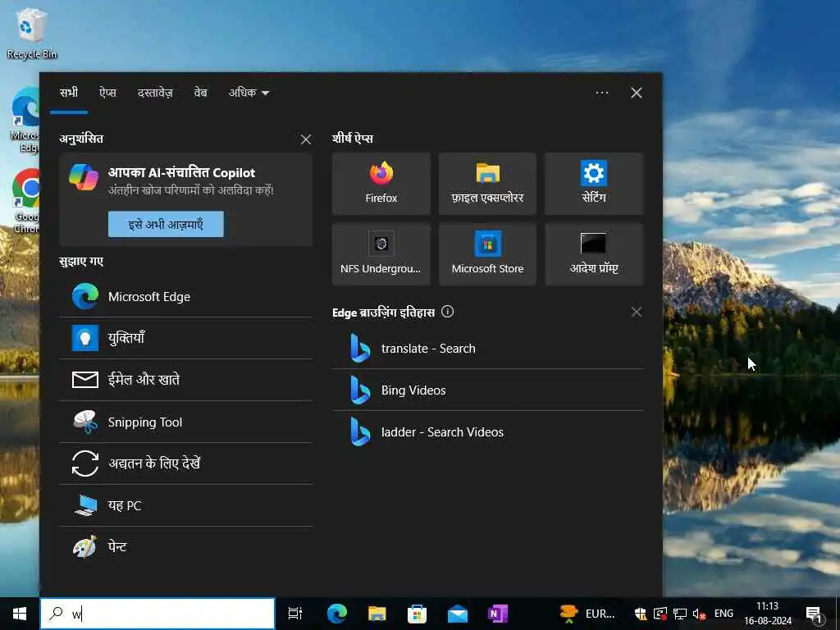Dismiss the अनुशंसित section

click(x=306, y=139)
